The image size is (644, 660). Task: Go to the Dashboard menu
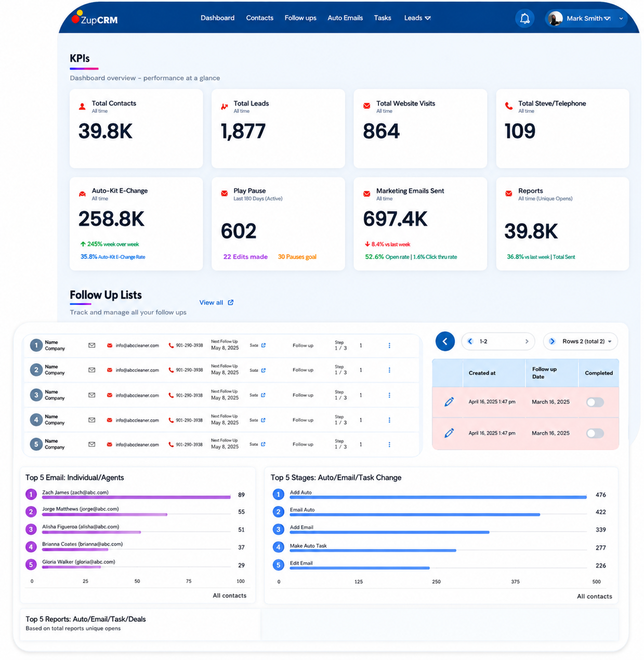coord(217,18)
